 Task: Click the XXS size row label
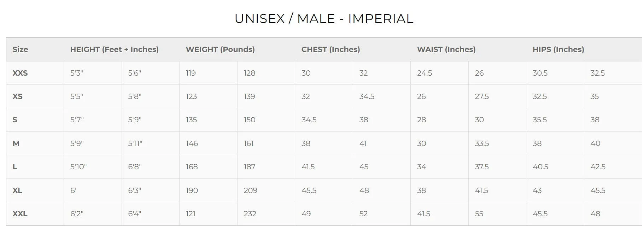coord(20,73)
